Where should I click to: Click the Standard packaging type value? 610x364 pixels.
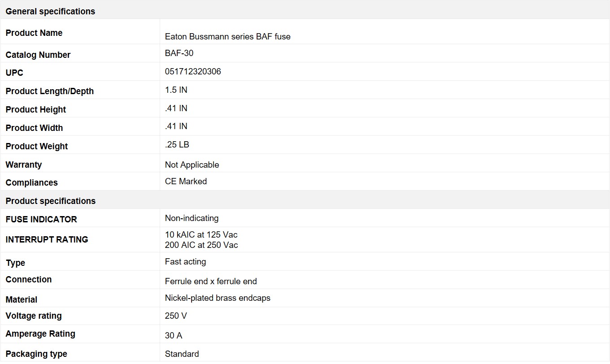point(182,354)
